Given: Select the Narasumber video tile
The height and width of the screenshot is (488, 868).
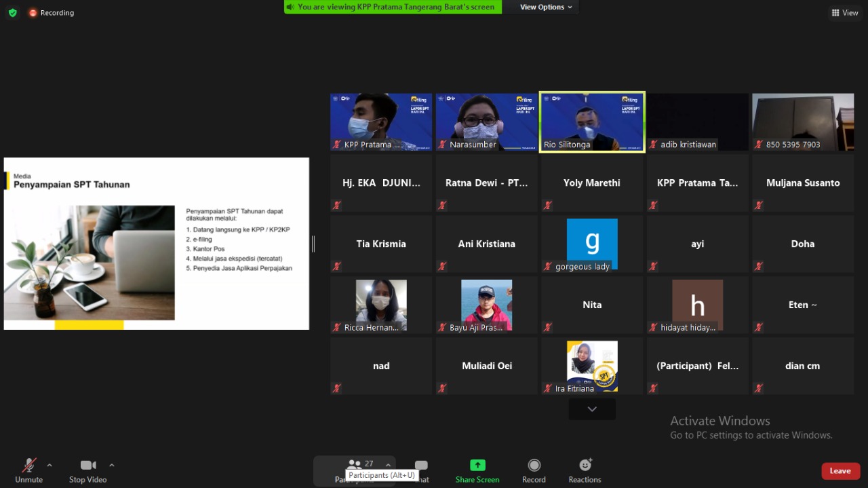Looking at the screenshot, I should (x=486, y=122).
